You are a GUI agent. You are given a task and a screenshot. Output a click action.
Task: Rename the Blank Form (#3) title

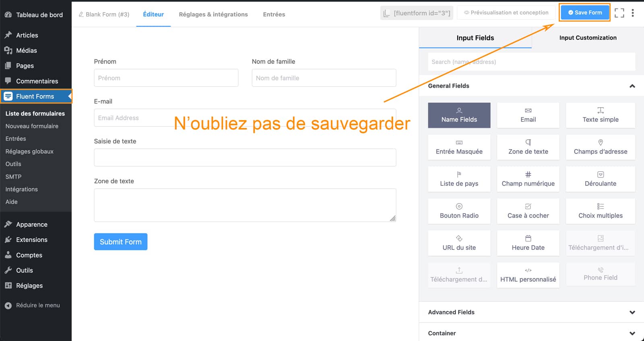(x=104, y=15)
